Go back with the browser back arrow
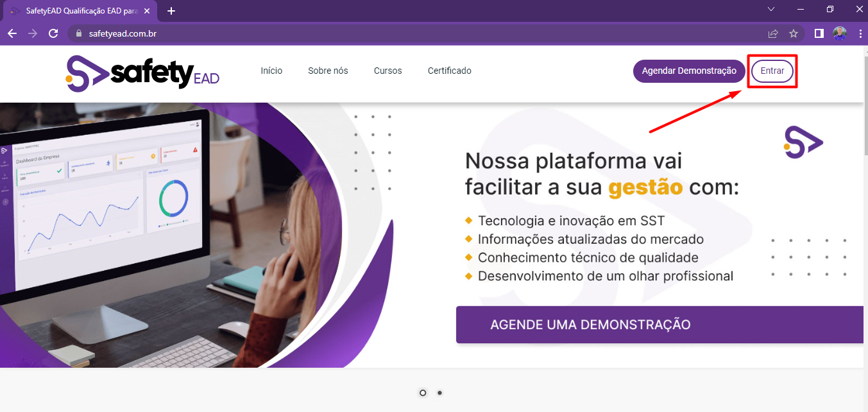 12,33
